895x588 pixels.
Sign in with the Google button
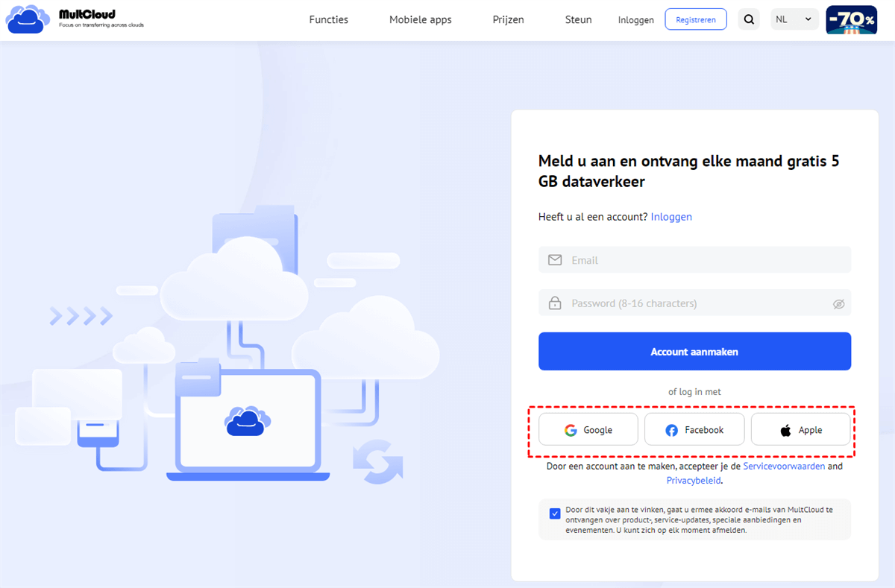point(588,430)
